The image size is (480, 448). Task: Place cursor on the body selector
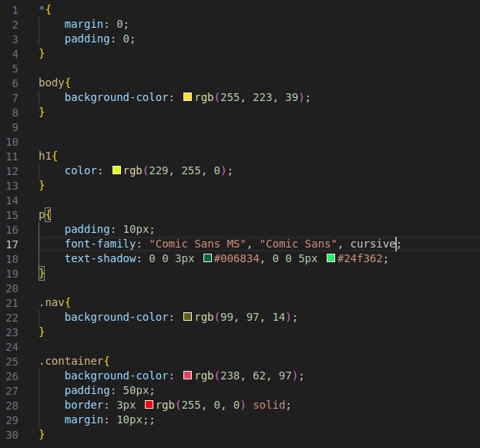tap(52, 83)
